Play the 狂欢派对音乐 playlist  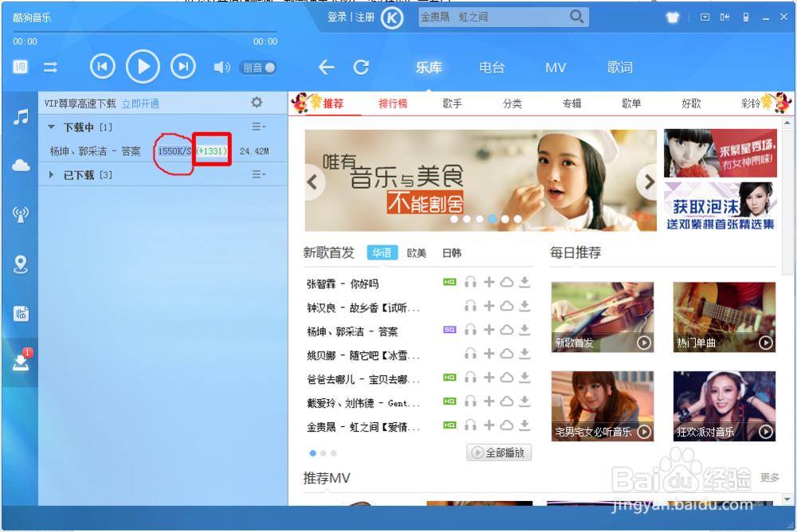pyautogui.click(x=765, y=432)
